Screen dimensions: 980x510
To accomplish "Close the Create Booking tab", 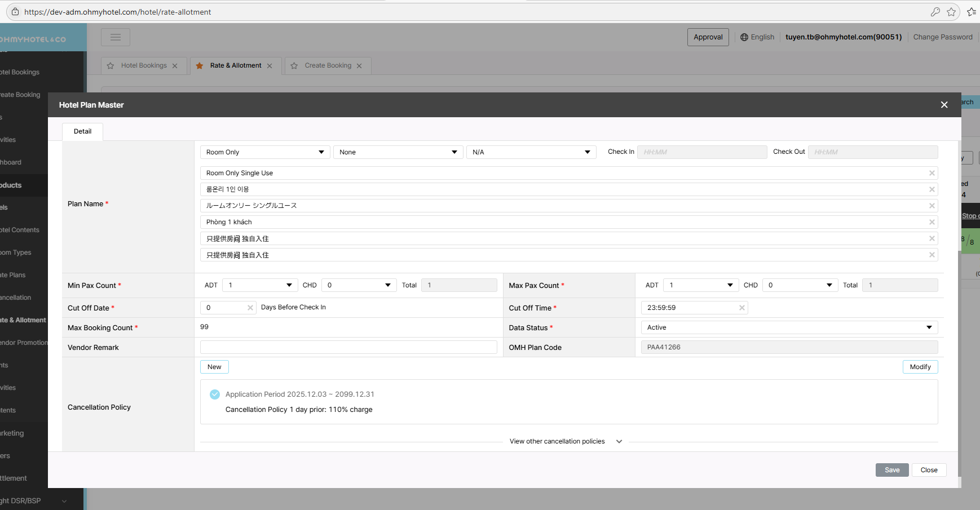I will [x=359, y=66].
